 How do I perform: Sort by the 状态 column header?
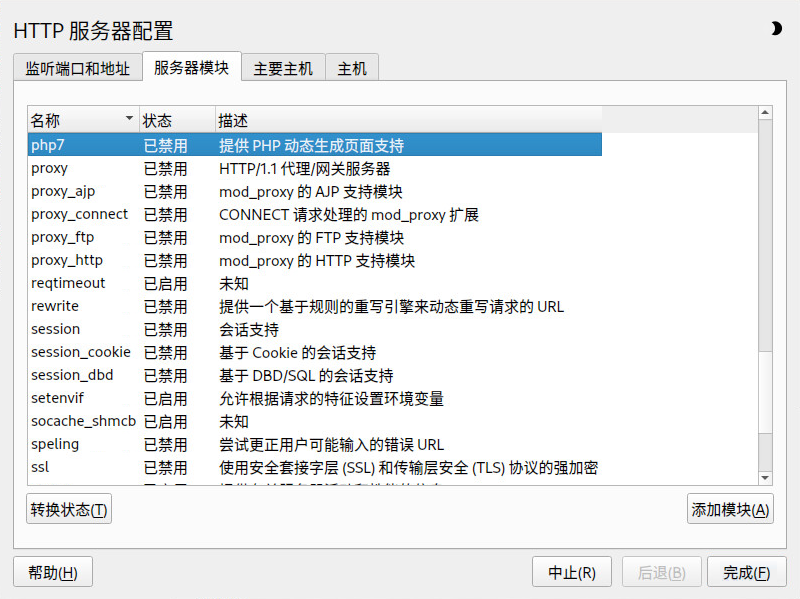click(176, 121)
